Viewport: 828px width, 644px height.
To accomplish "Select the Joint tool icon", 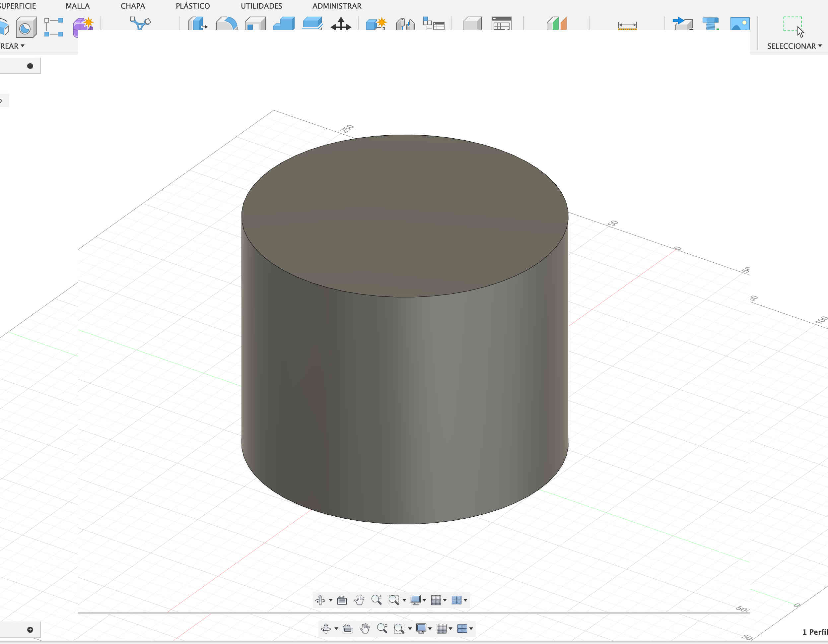I will coord(405,23).
